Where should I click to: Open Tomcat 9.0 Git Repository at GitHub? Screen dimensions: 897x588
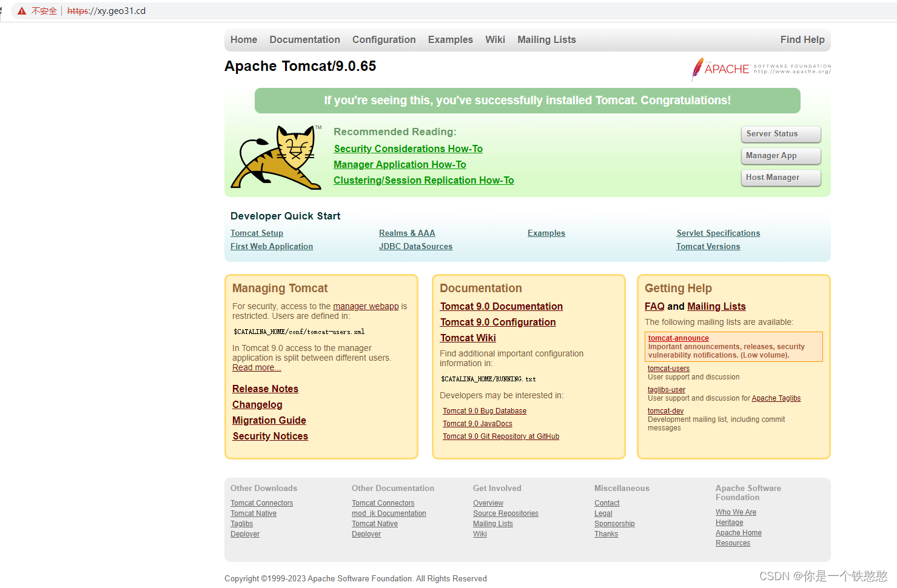click(500, 436)
